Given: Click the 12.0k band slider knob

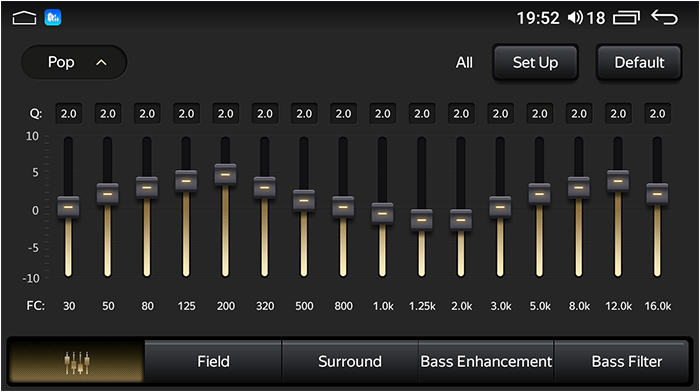Looking at the screenshot, I should coord(618,181).
